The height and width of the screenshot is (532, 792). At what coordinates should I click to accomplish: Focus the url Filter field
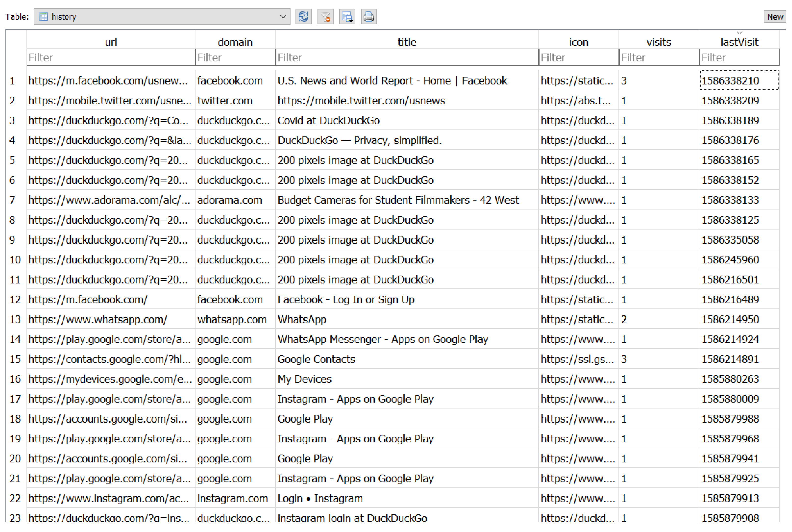pyautogui.click(x=111, y=57)
